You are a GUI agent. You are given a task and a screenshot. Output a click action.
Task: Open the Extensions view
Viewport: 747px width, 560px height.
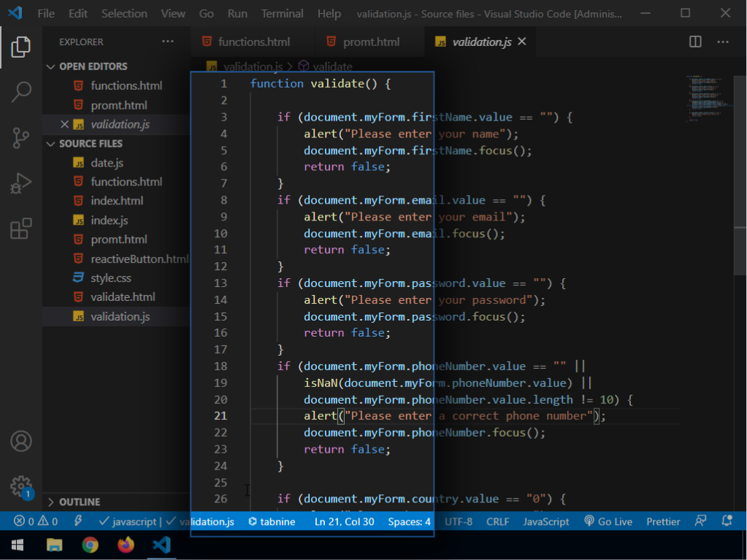tap(20, 229)
